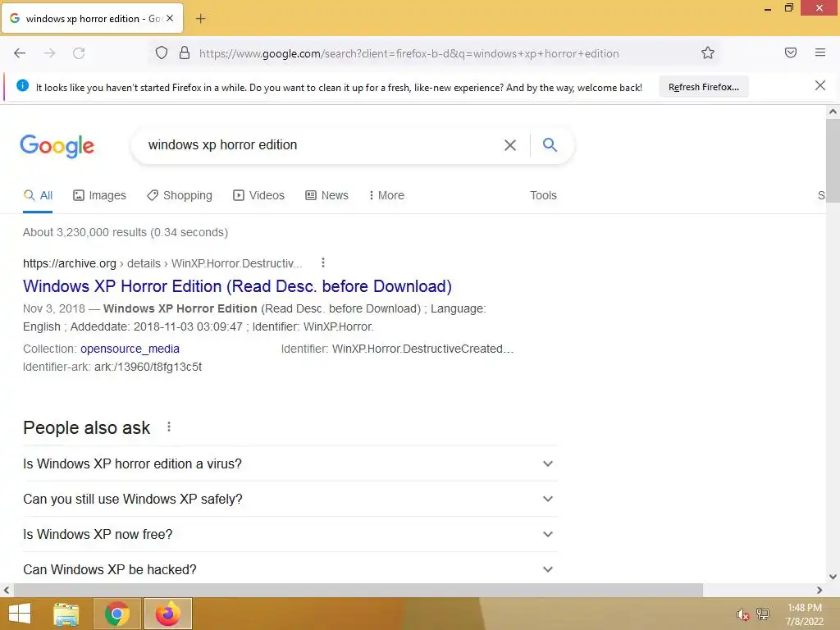Viewport: 840px width, 630px height.
Task: Click the forward navigation arrow
Action: click(49, 53)
